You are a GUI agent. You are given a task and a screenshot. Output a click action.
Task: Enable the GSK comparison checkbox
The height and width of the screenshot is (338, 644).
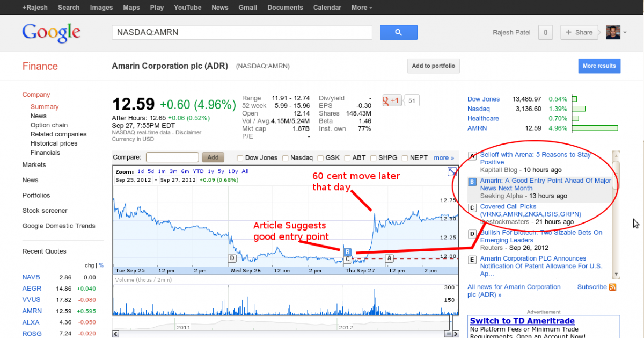[x=320, y=158]
